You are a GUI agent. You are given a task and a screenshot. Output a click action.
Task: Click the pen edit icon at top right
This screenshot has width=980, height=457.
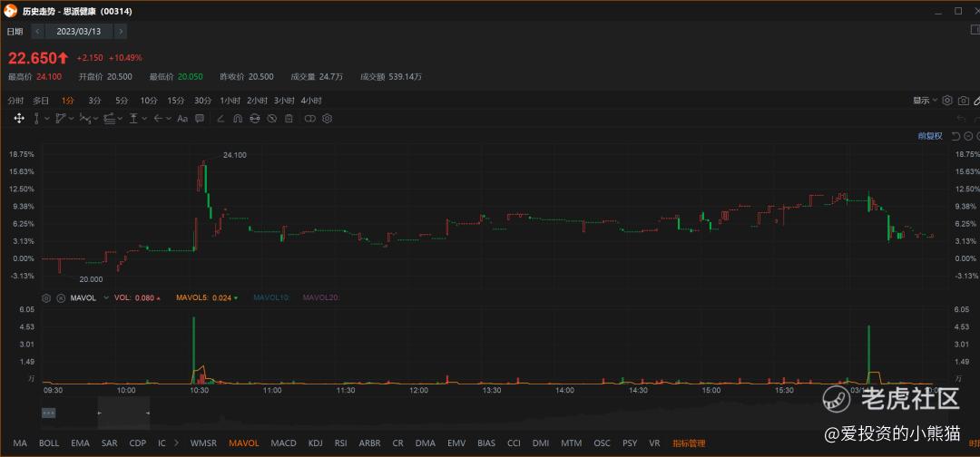(x=977, y=101)
